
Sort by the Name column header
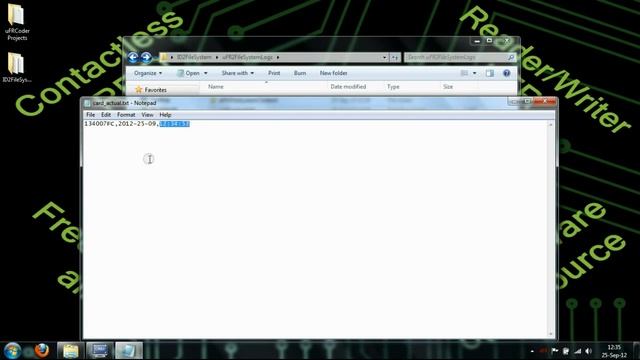coord(216,87)
